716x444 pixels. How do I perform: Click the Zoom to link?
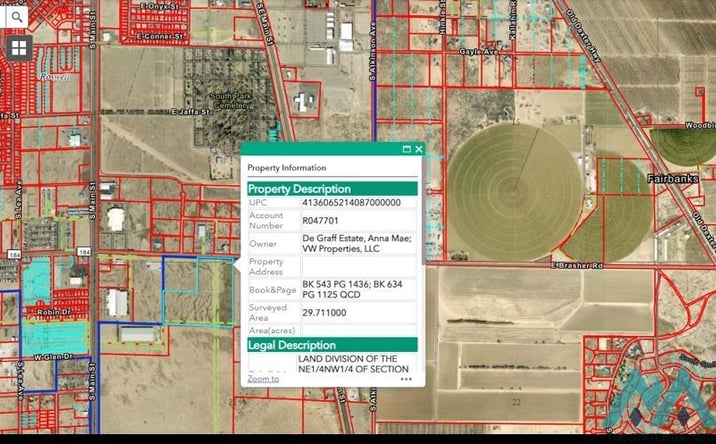tap(263, 379)
